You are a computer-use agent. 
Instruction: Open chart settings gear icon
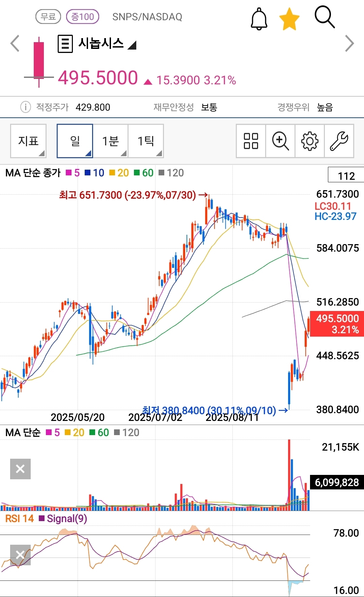[310, 141]
